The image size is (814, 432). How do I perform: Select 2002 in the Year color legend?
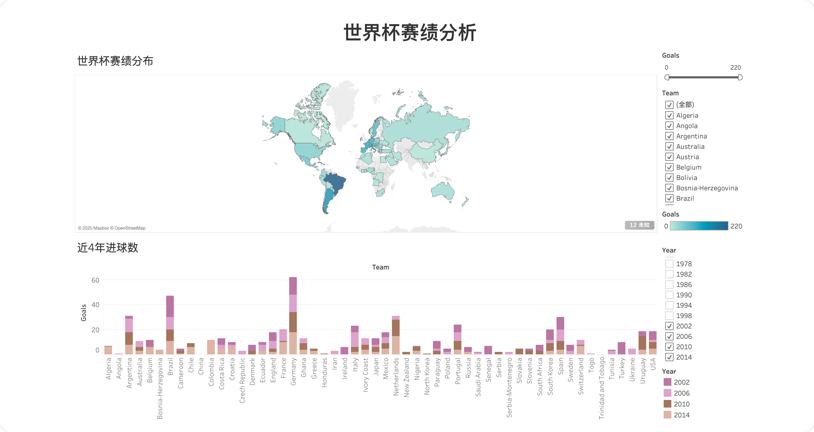tap(669, 382)
